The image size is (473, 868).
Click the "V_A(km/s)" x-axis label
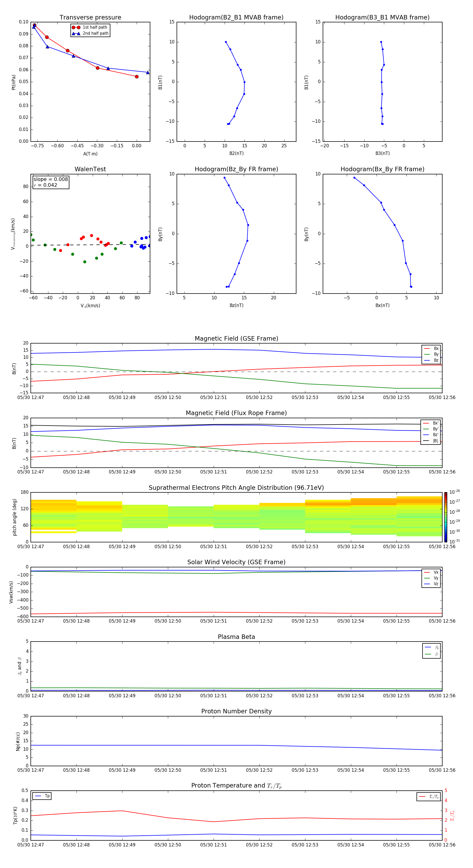point(90,306)
